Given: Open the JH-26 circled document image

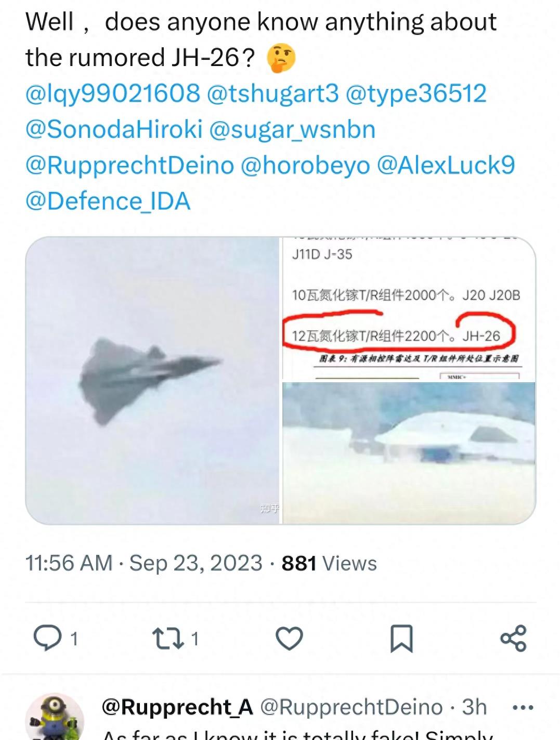Looking at the screenshot, I should pos(408,309).
